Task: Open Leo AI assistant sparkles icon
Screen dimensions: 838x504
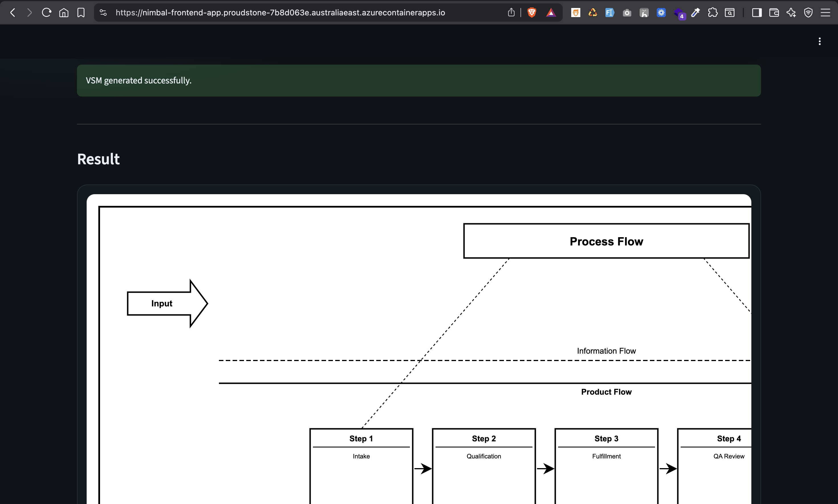Action: (792, 12)
